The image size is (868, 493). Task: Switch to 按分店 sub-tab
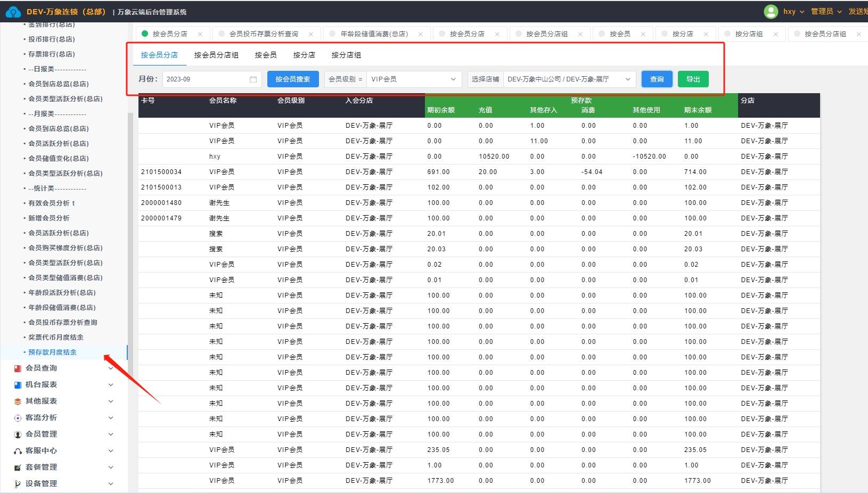tap(304, 55)
